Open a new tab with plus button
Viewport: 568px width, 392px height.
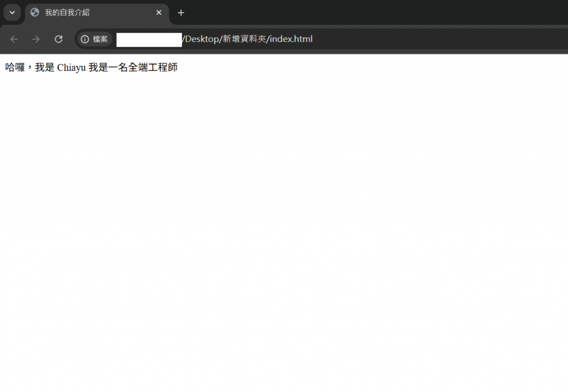[x=181, y=13]
